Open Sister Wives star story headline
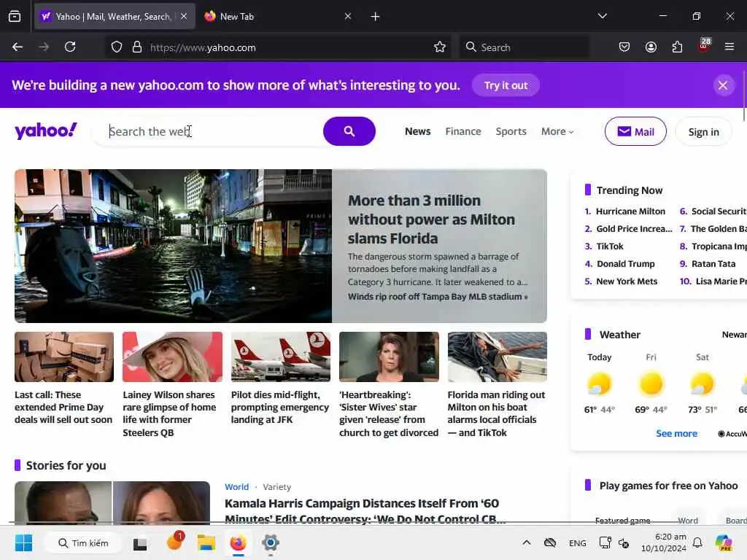Screen dimensions: 747x560 (389, 413)
